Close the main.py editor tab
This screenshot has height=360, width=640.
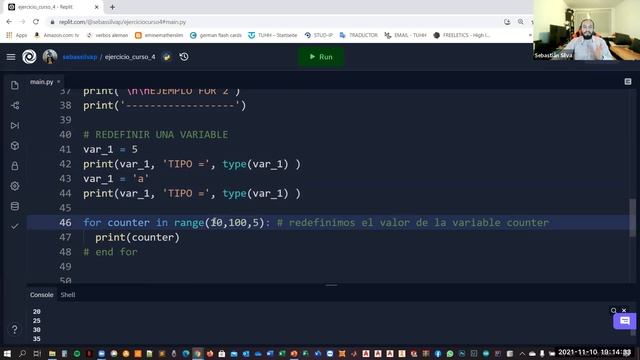(59, 82)
